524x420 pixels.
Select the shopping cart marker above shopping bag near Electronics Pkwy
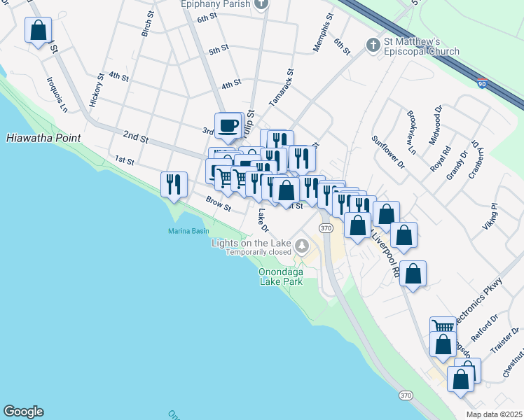tap(443, 325)
